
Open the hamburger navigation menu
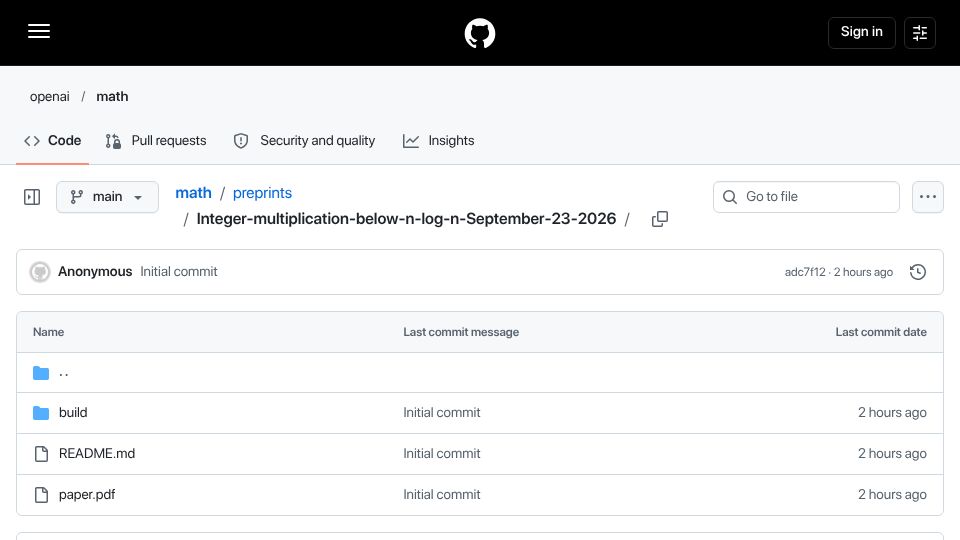coord(39,31)
